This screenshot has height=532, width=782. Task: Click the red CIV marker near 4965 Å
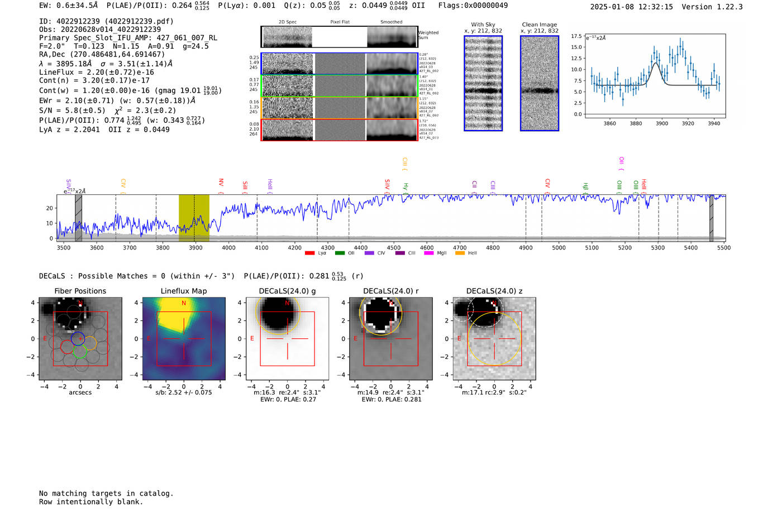click(547, 186)
